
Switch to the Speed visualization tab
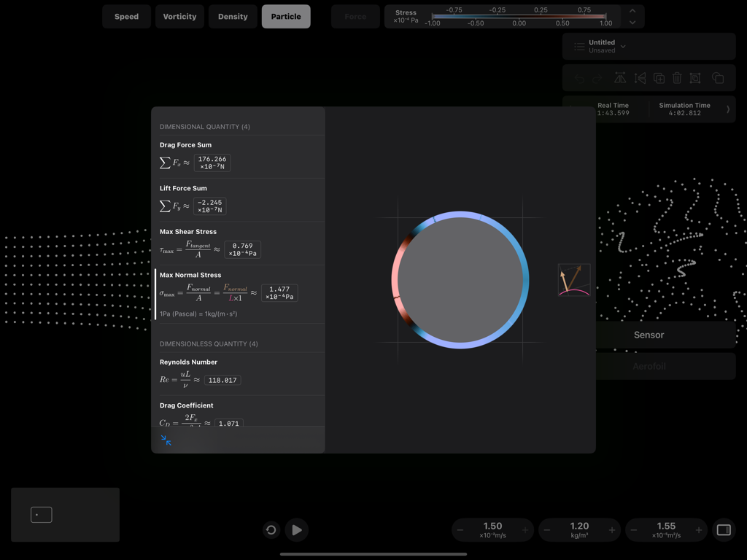[126, 15]
